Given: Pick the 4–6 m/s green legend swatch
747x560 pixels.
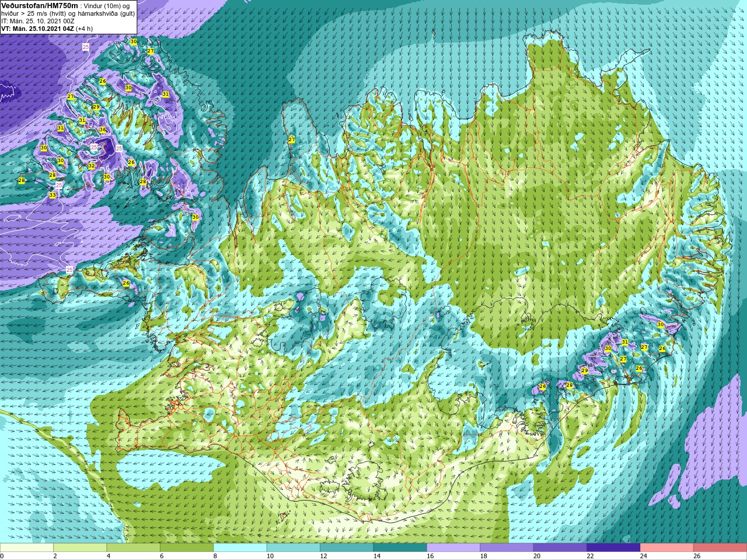Looking at the screenshot, I should coord(134,547).
